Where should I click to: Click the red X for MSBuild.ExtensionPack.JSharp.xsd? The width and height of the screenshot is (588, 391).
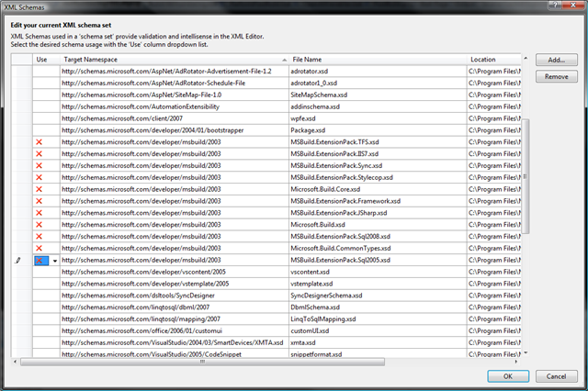[39, 213]
